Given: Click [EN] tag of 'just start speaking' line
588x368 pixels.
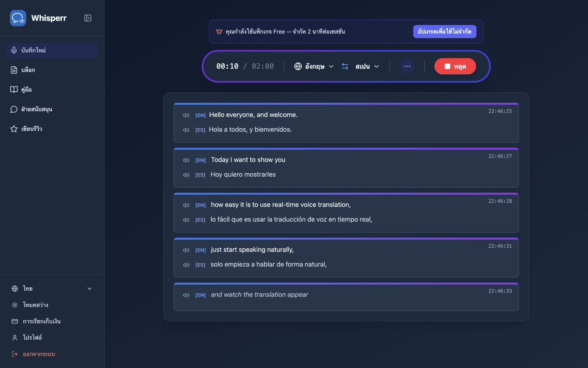Looking at the screenshot, I should coord(200,250).
